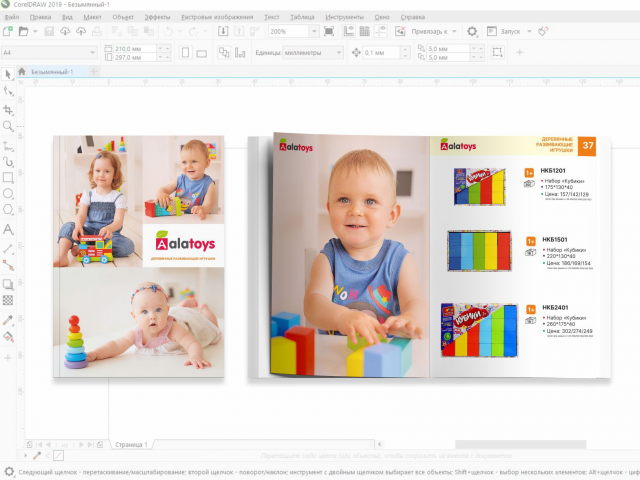
Task: Select the Pick (arrow) tool
Action: coord(8,74)
